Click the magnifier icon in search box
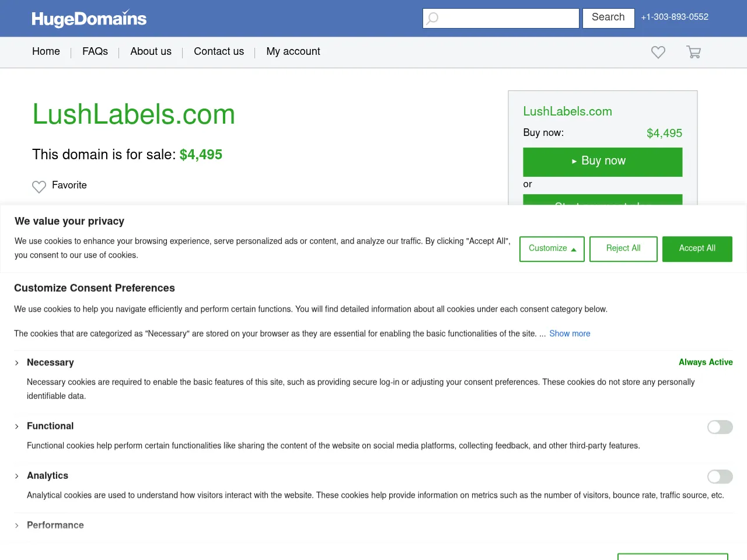The width and height of the screenshot is (747, 560). point(432,18)
